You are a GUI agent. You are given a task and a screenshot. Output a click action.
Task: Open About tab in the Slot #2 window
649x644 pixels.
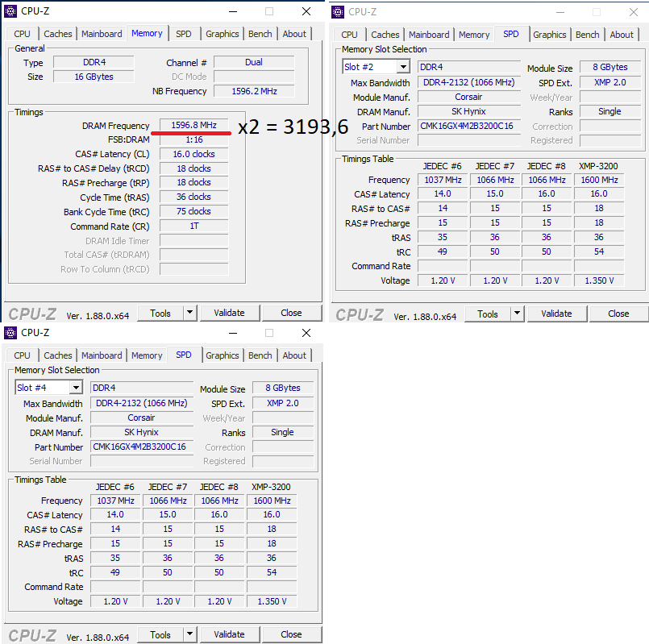pos(622,35)
